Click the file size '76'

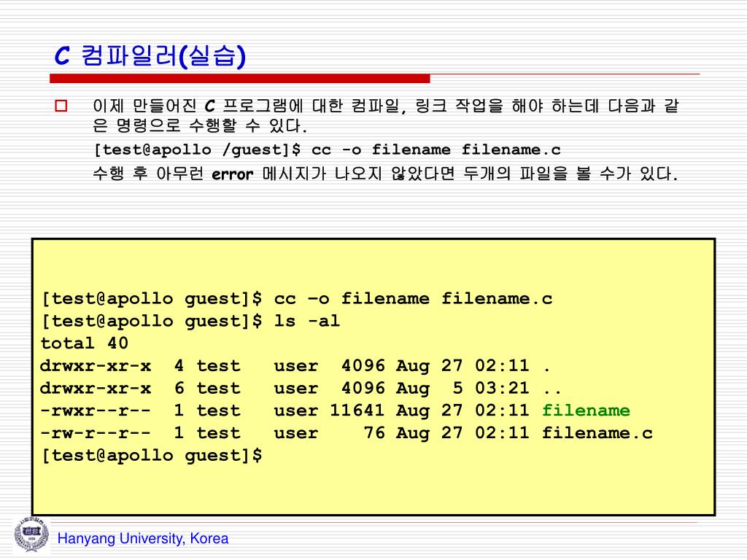pos(374,433)
